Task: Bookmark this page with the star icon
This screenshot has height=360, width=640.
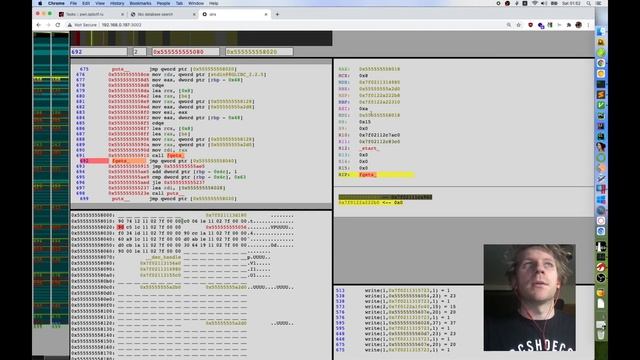Action: [x=519, y=25]
